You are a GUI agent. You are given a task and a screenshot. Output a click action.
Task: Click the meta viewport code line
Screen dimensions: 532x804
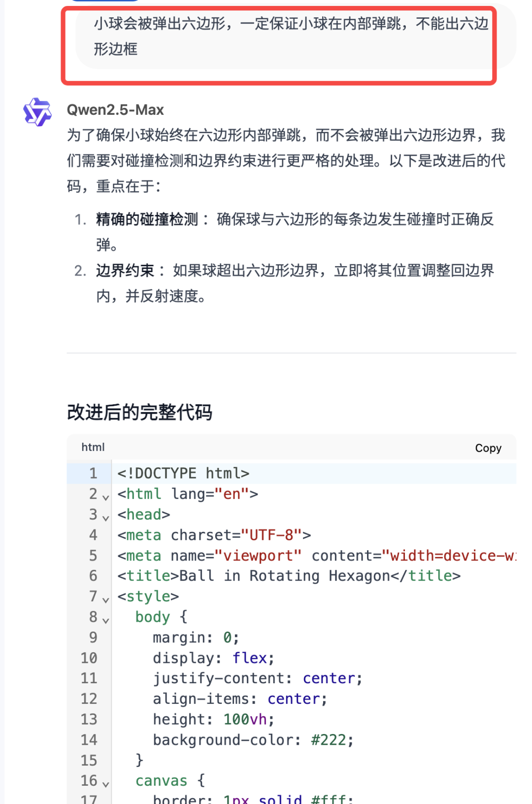tap(317, 556)
